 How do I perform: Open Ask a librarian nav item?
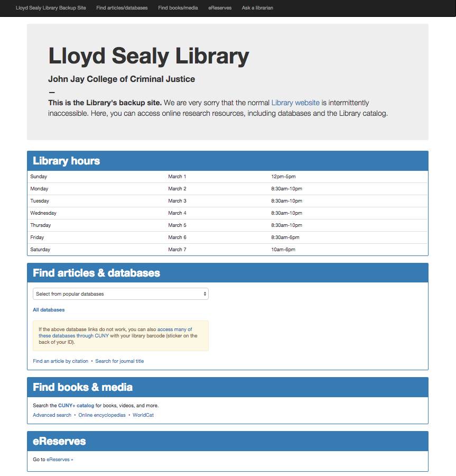(x=257, y=8)
